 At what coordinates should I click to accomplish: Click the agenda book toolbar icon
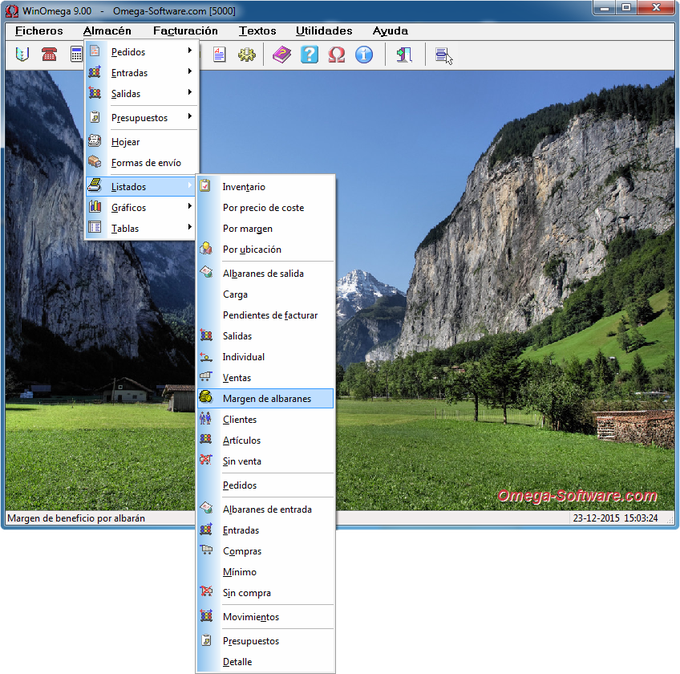22,55
